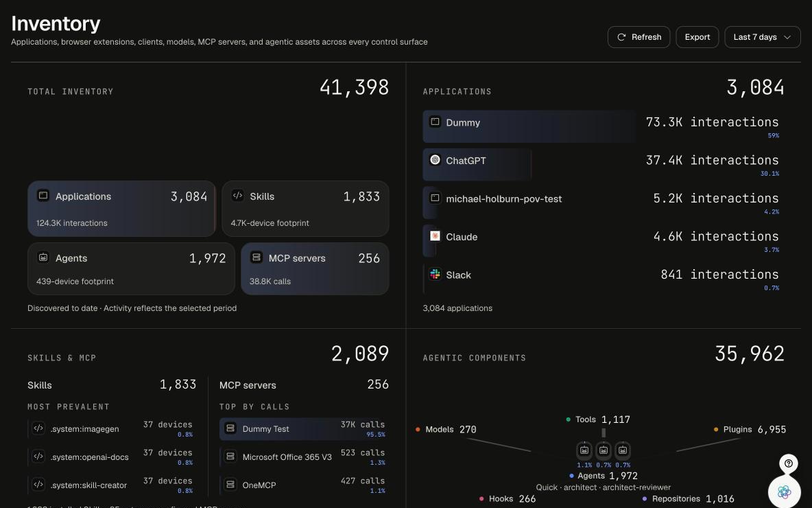Click the .system:imagegen skill icon
The width and height of the screenshot is (812, 508).
tap(38, 428)
